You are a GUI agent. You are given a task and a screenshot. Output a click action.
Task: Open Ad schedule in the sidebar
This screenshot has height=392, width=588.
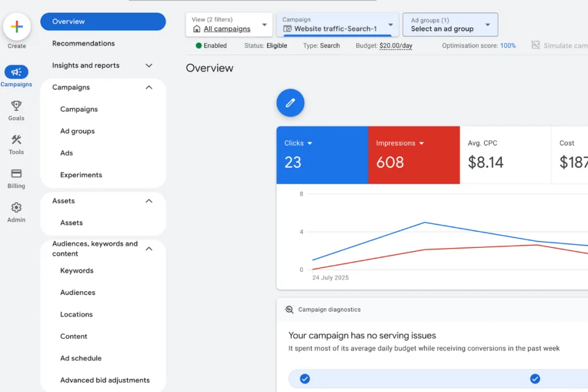80,358
